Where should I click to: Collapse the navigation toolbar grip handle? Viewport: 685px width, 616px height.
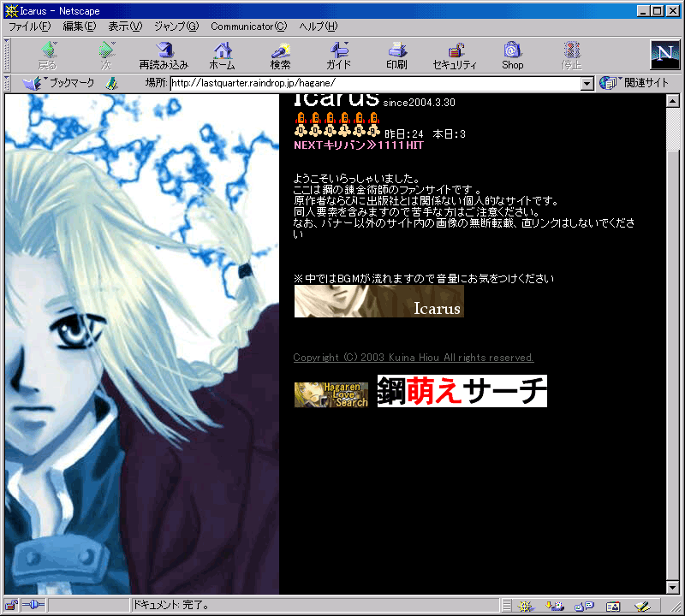tap(7, 56)
